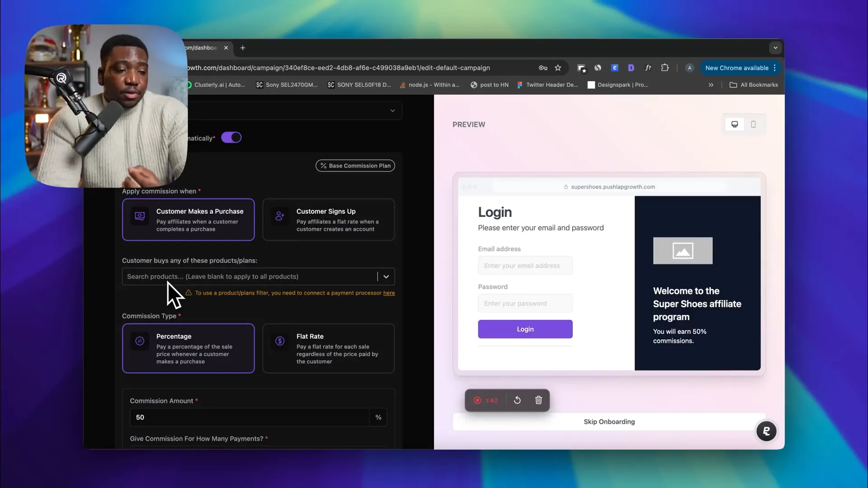Bookmark this page with the star icon
868x488 pixels.
[558, 68]
